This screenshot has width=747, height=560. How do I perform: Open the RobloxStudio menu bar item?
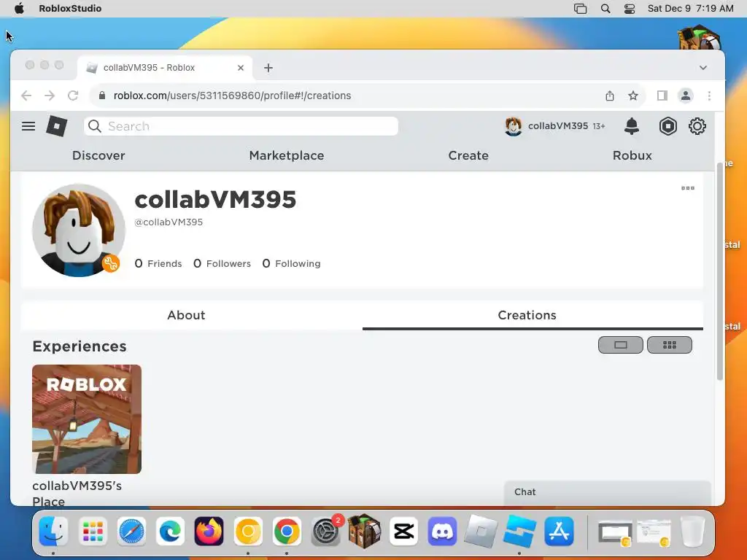(70, 9)
